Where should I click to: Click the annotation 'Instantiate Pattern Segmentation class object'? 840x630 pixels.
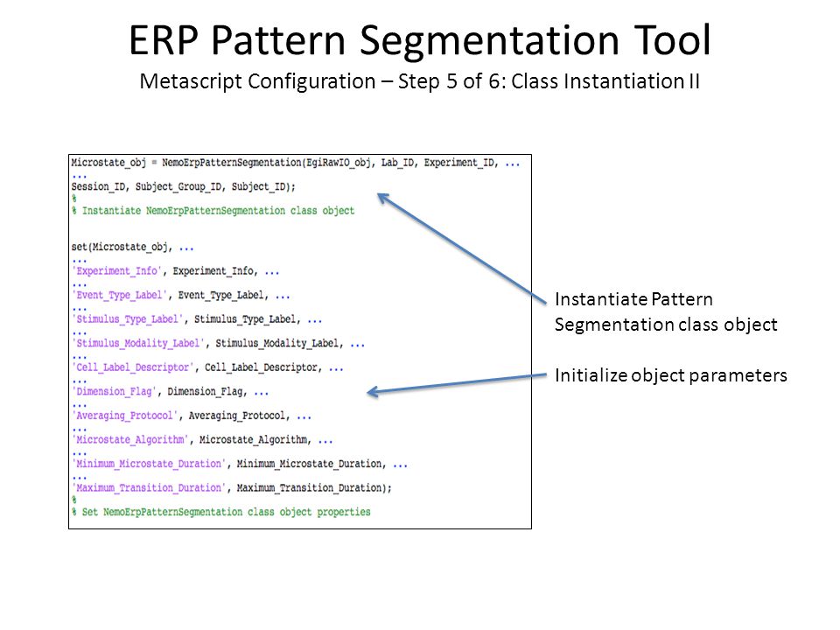[666, 311]
